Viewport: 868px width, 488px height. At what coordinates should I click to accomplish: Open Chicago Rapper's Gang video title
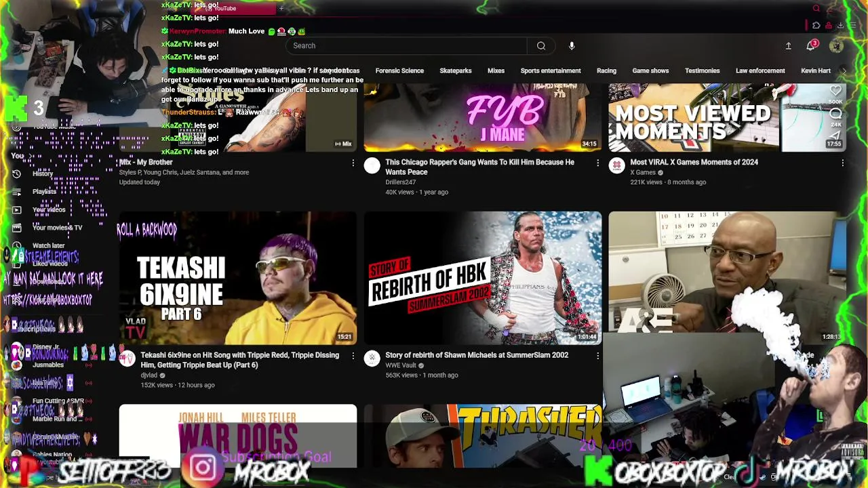pos(480,167)
